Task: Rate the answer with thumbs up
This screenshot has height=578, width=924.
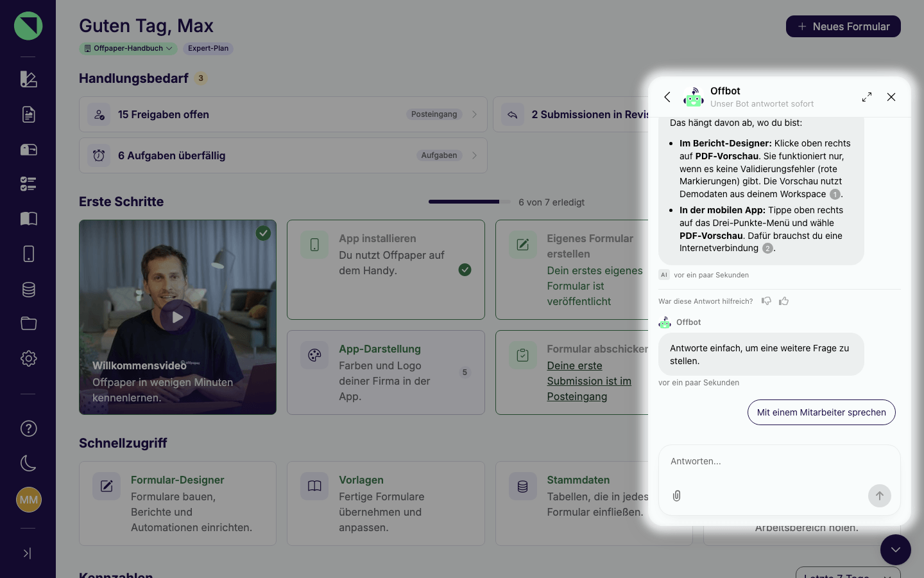Action: coord(783,301)
